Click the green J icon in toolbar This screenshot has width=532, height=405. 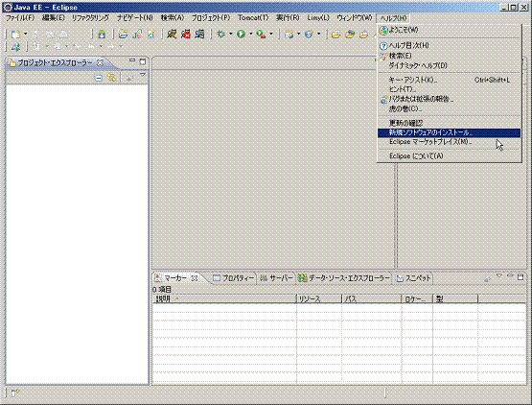pyautogui.click(x=137, y=34)
